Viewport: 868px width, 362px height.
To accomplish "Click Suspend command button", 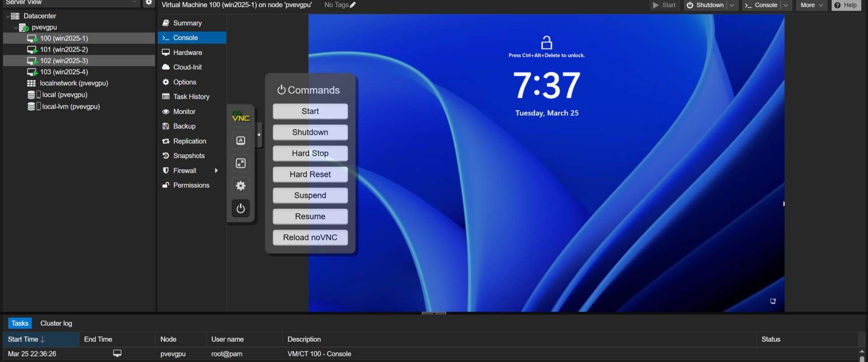I will (x=310, y=195).
